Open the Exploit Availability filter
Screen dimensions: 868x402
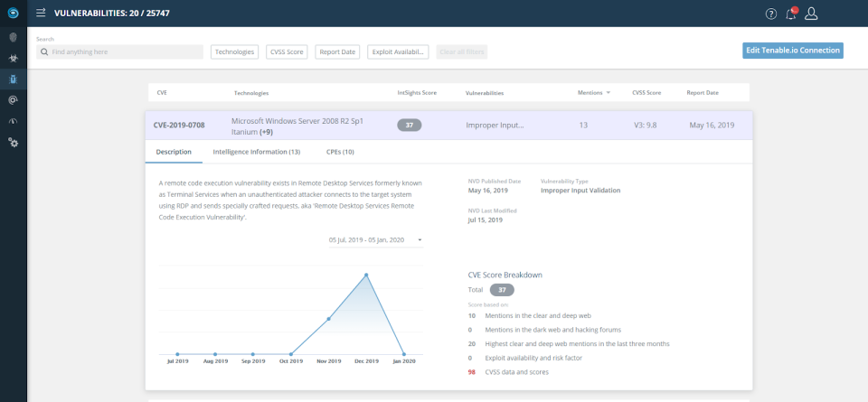(x=398, y=52)
